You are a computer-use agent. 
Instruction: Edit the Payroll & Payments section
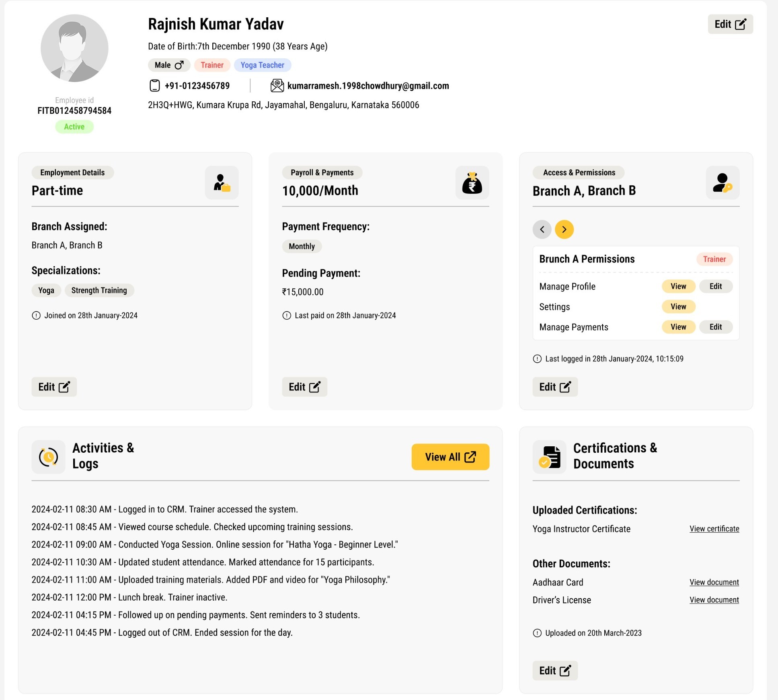304,386
